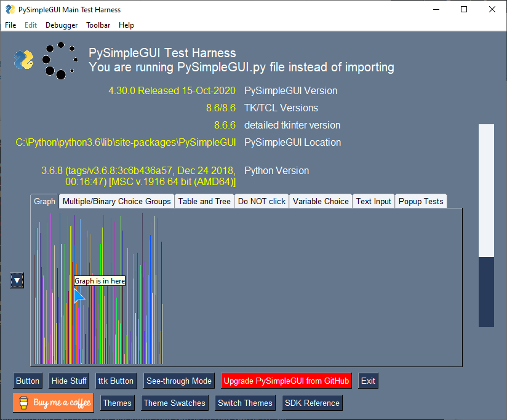The height and width of the screenshot is (420, 507).
Task: Select the Variable Choice tab
Action: pyautogui.click(x=321, y=201)
